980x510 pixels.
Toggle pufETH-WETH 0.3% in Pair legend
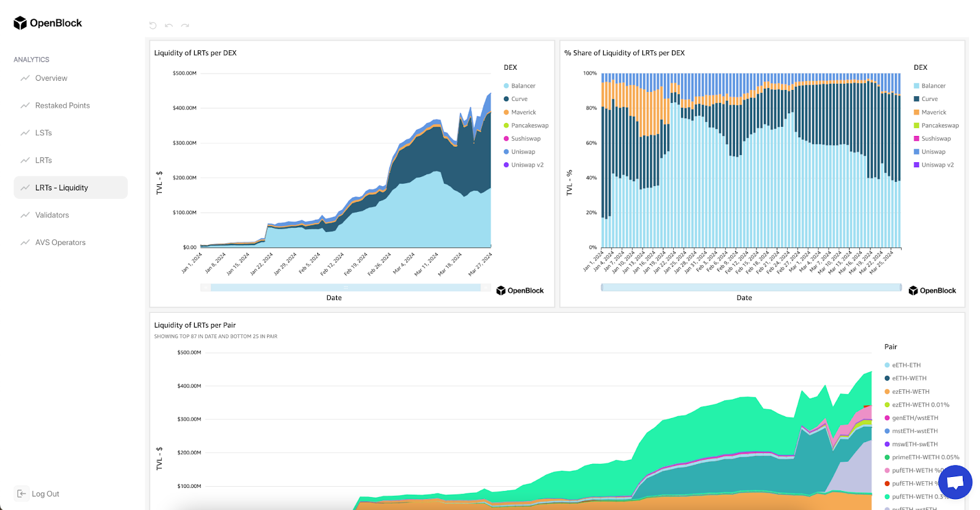(x=917, y=497)
